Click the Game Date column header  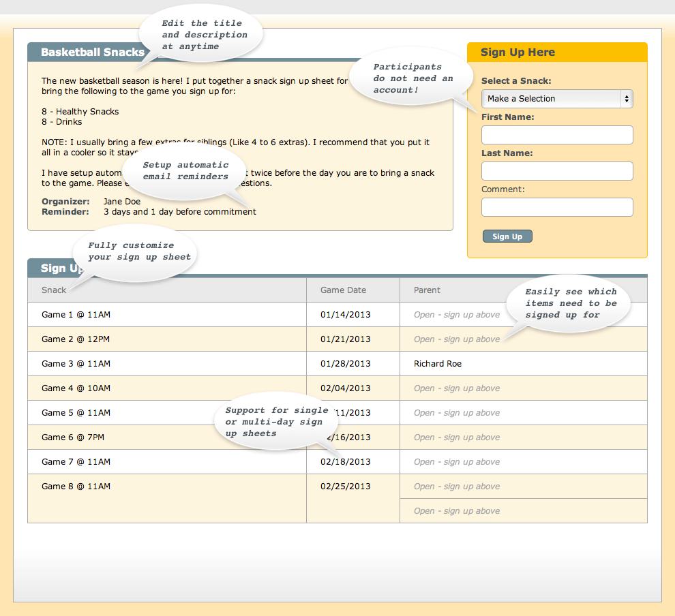click(343, 290)
